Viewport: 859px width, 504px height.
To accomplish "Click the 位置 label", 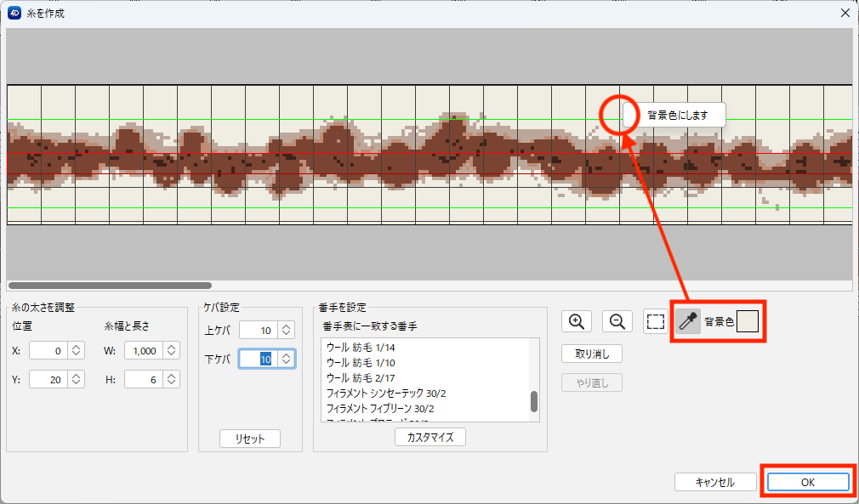I will coord(22,326).
